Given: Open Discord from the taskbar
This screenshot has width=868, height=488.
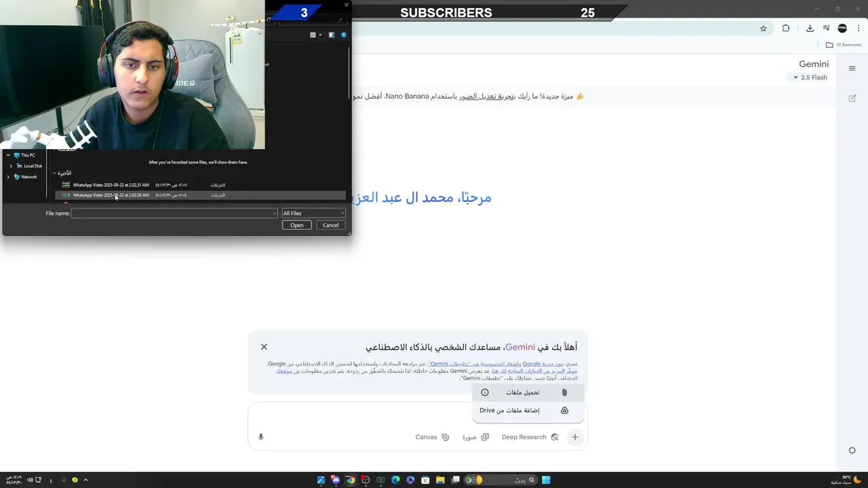Looking at the screenshot, I should [x=335, y=480].
